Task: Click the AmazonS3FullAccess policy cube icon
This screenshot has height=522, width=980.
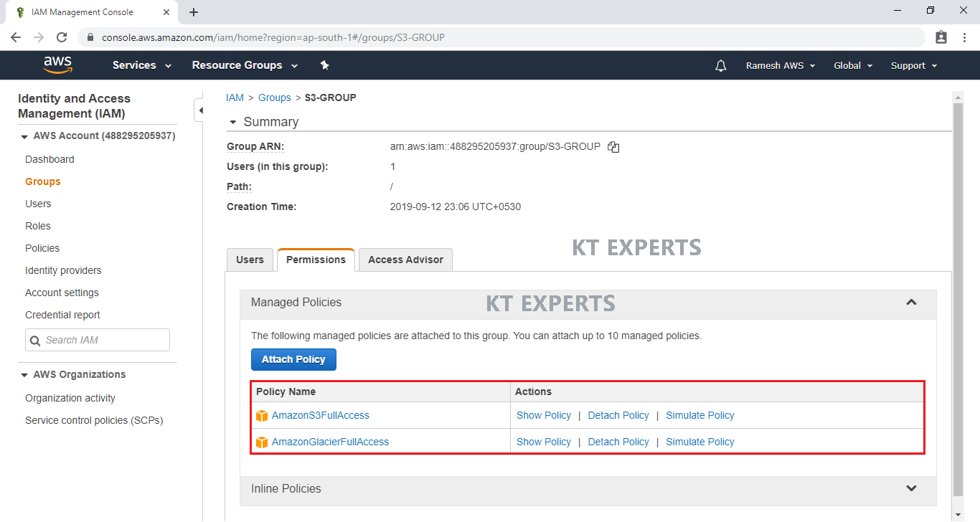Action: pos(262,416)
